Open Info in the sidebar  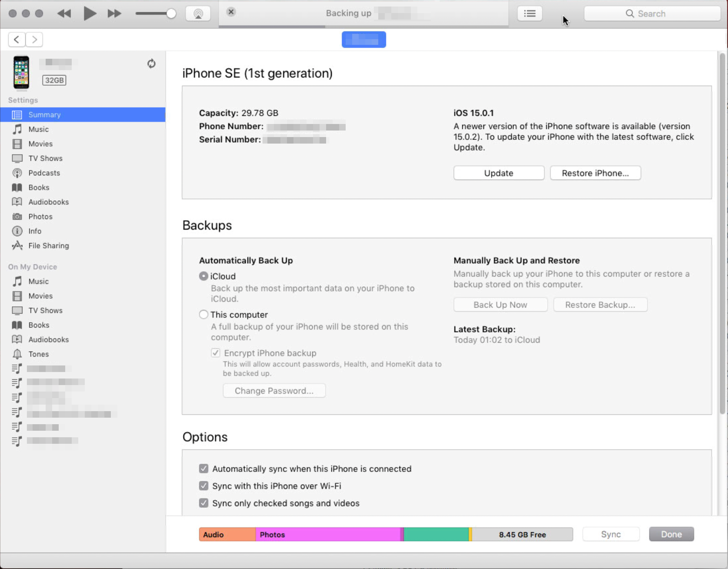[x=83, y=231]
